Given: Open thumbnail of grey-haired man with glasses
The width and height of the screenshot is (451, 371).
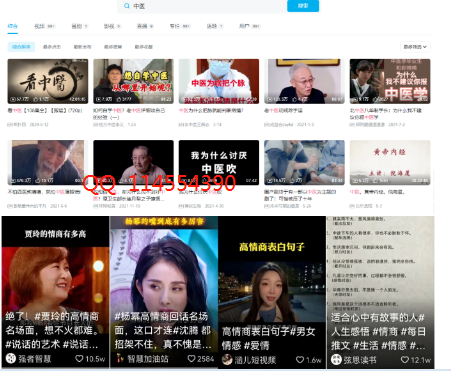Looking at the screenshot, I should coord(304,81).
